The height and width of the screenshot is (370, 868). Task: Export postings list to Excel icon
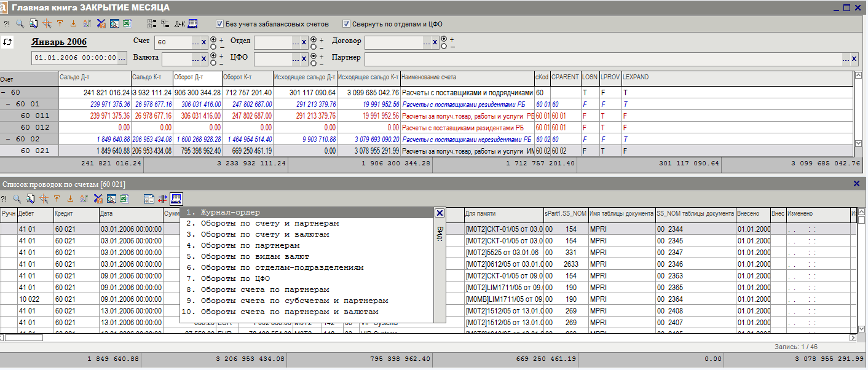pyautogui.click(x=125, y=199)
